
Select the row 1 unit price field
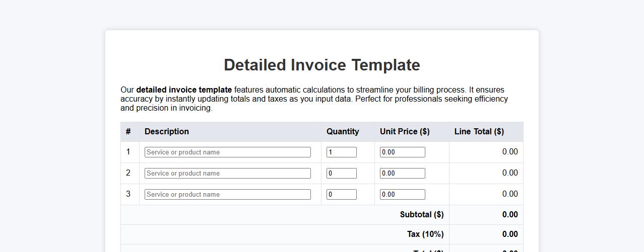coord(403,152)
